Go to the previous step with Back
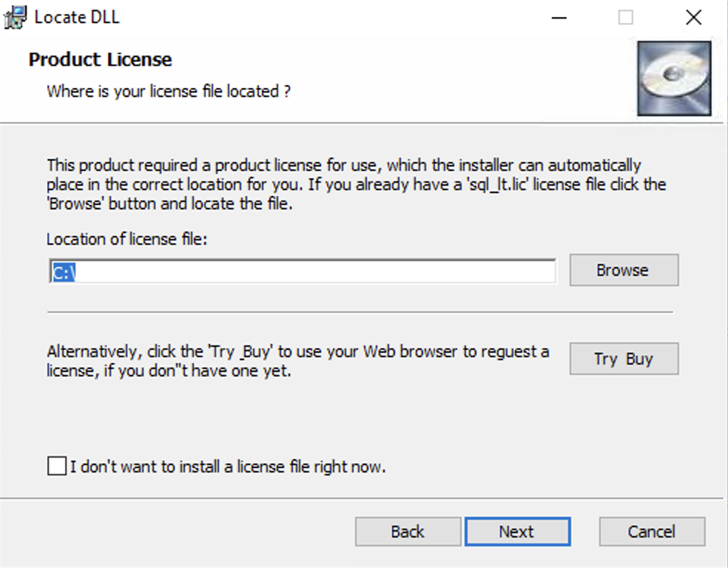Viewport: 728px width, 568px height. pyautogui.click(x=408, y=531)
